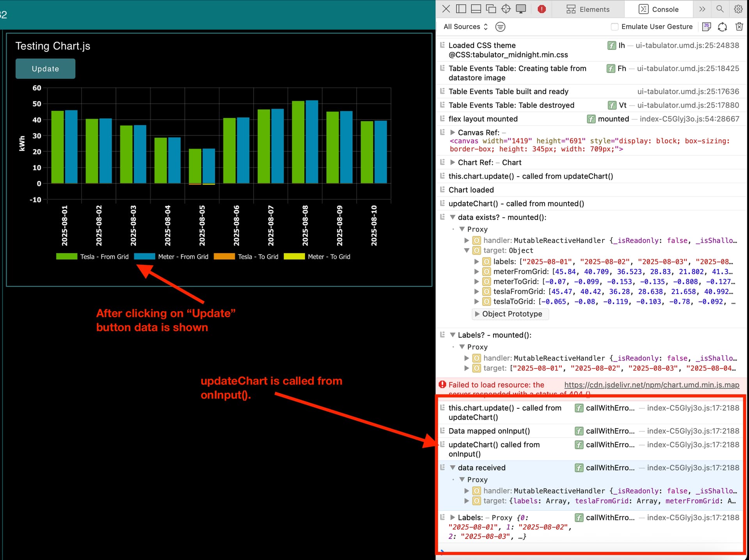The height and width of the screenshot is (560, 749).
Task: Open ui-tabulator.umd.js:25:17636 source link
Action: [x=688, y=91]
